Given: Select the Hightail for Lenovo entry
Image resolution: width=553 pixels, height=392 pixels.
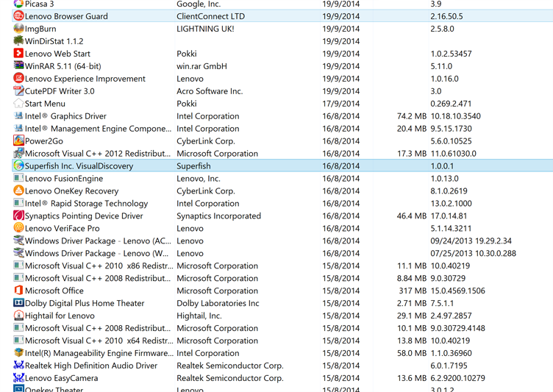Looking at the screenshot, I should 60,316.
